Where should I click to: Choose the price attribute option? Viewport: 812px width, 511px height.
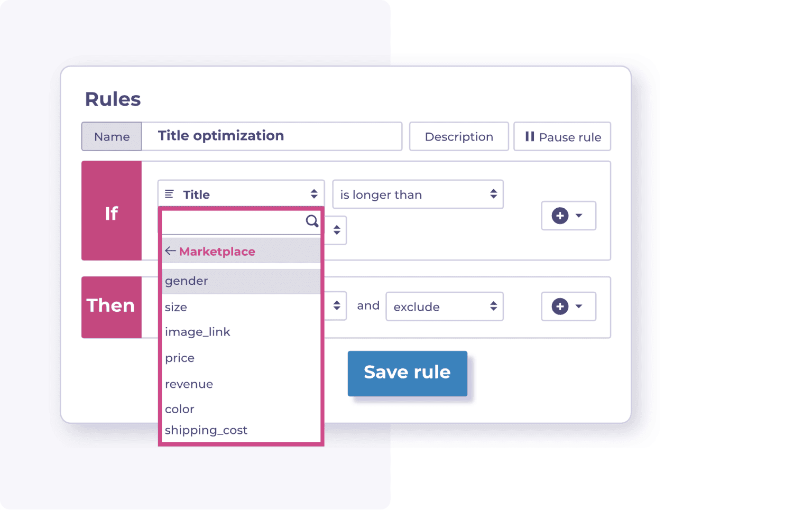pyautogui.click(x=179, y=358)
